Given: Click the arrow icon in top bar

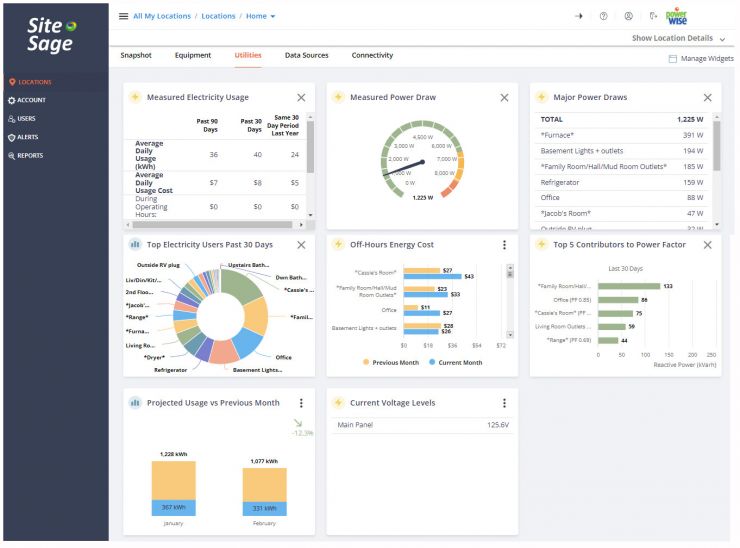Looking at the screenshot, I should pyautogui.click(x=579, y=16).
